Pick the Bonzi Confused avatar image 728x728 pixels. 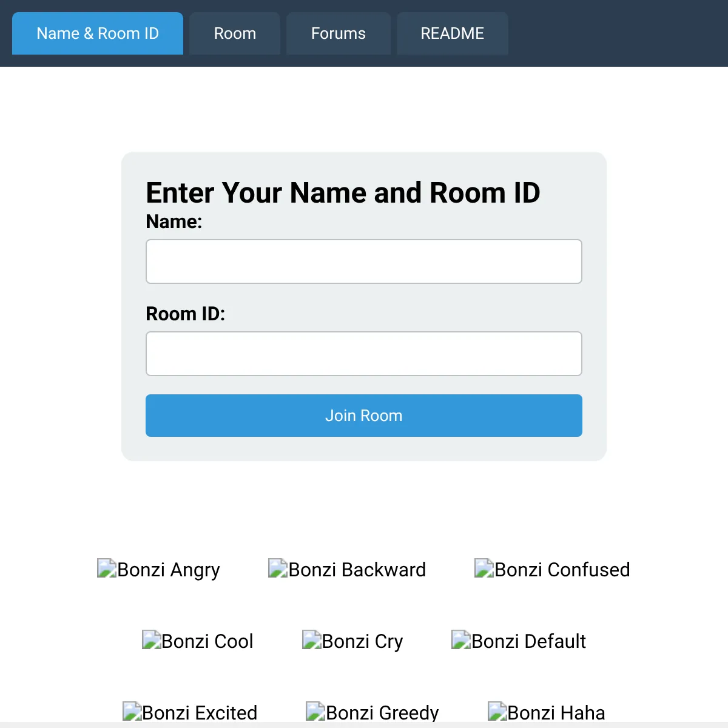click(x=552, y=570)
